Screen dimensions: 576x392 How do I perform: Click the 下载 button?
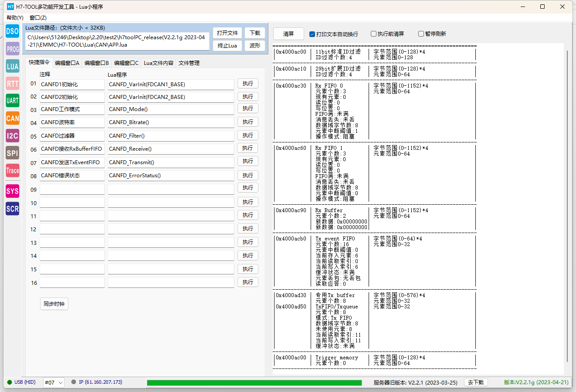pyautogui.click(x=255, y=33)
